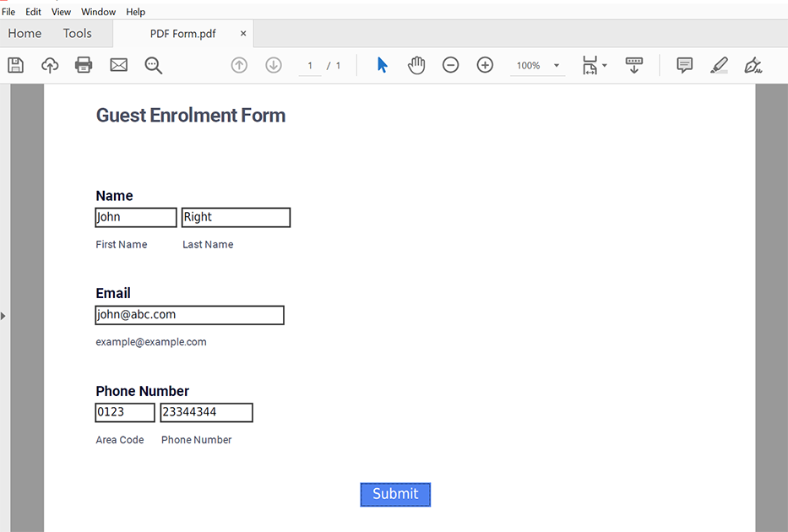Add a comment with the speech bubble

[x=684, y=65]
